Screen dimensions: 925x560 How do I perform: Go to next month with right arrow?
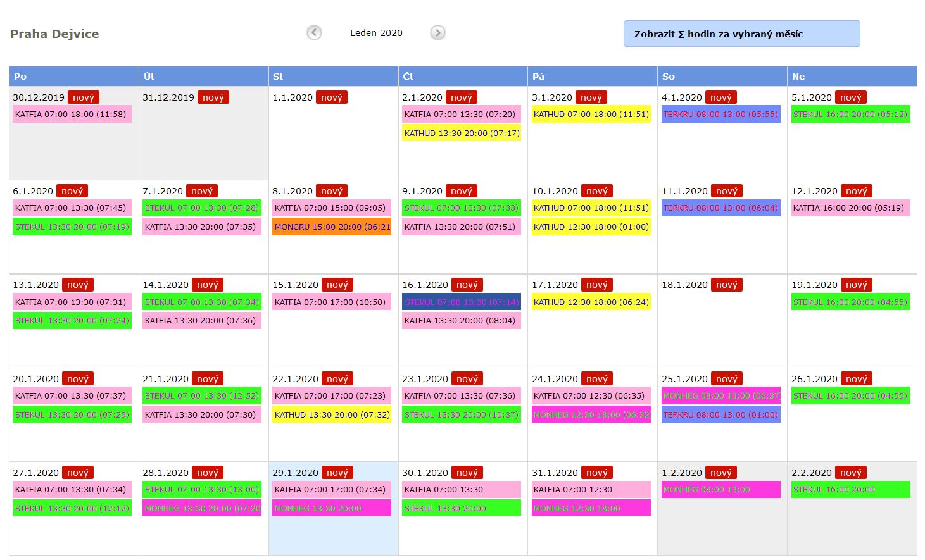(437, 33)
